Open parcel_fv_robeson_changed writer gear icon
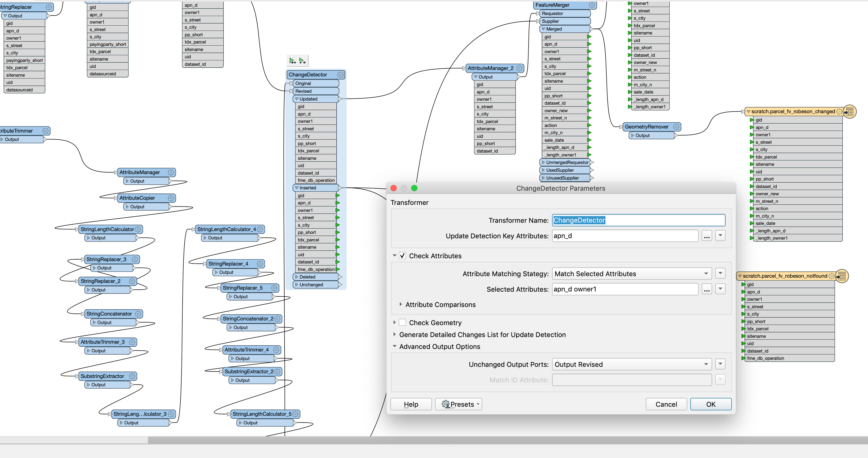 click(839, 112)
